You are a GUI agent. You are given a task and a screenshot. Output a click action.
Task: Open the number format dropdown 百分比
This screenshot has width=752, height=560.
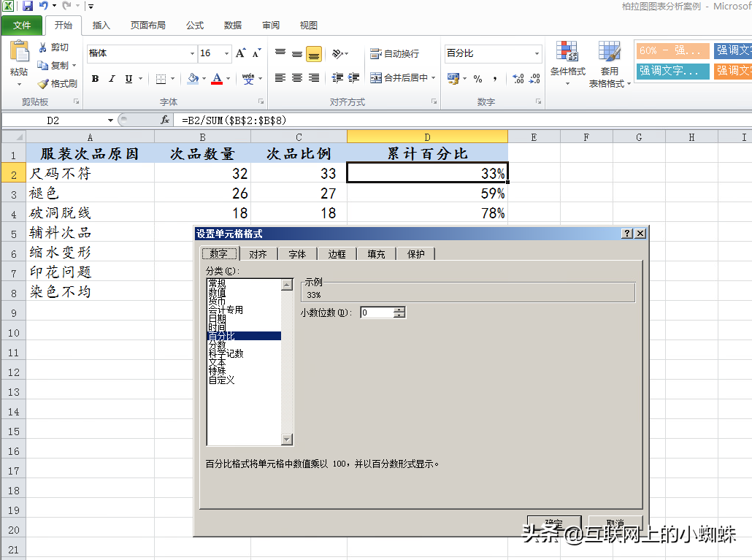coord(537,53)
